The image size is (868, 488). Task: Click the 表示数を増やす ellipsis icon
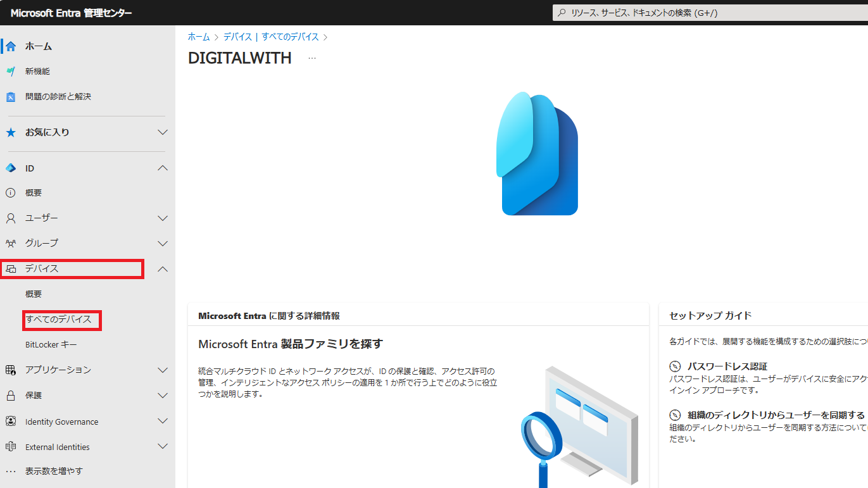click(11, 472)
